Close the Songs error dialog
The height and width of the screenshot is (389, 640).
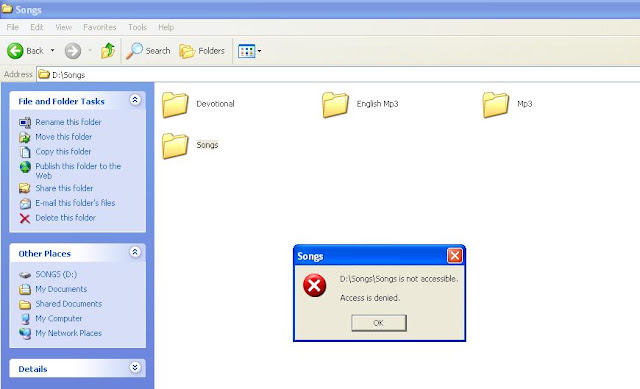pos(455,256)
